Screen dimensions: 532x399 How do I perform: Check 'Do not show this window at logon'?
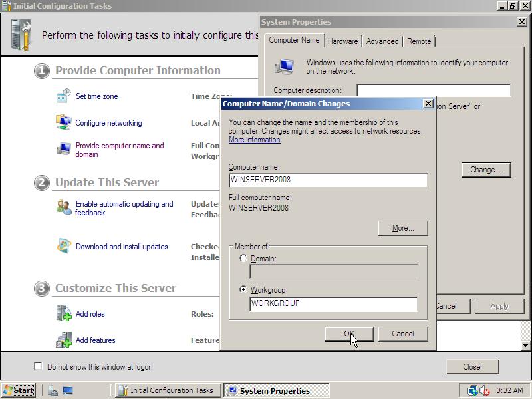click(38, 366)
